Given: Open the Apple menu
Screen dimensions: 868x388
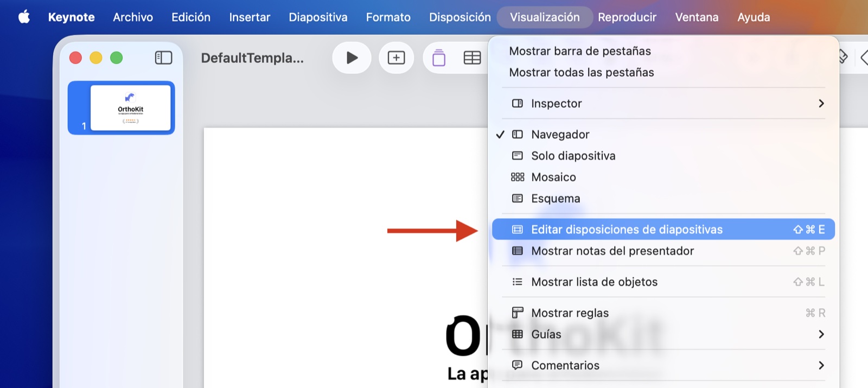Looking at the screenshot, I should (x=24, y=17).
